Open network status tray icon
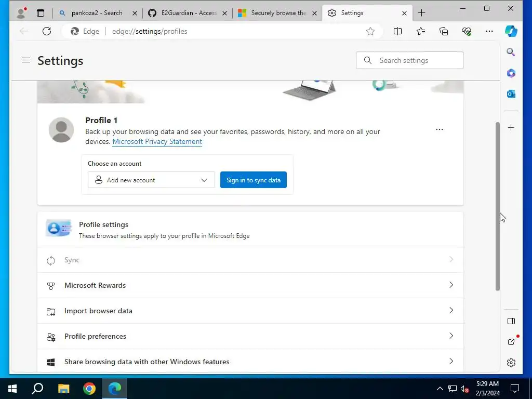The width and height of the screenshot is (532, 399). (453, 389)
